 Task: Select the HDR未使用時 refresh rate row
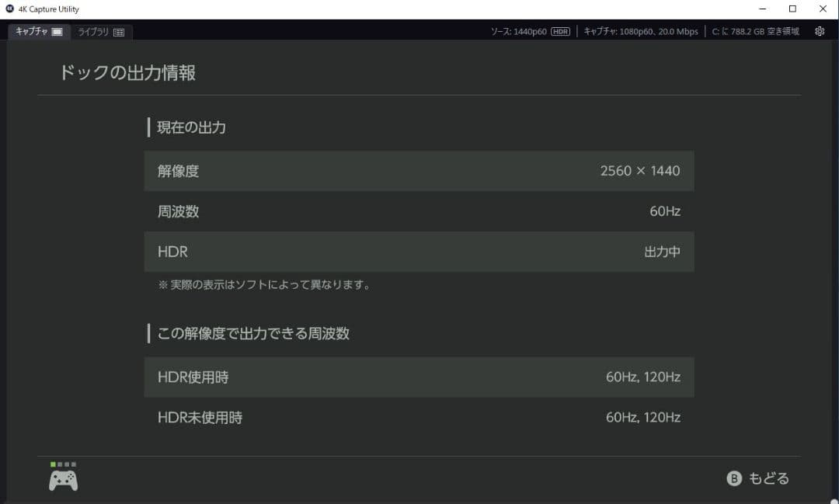[419, 417]
